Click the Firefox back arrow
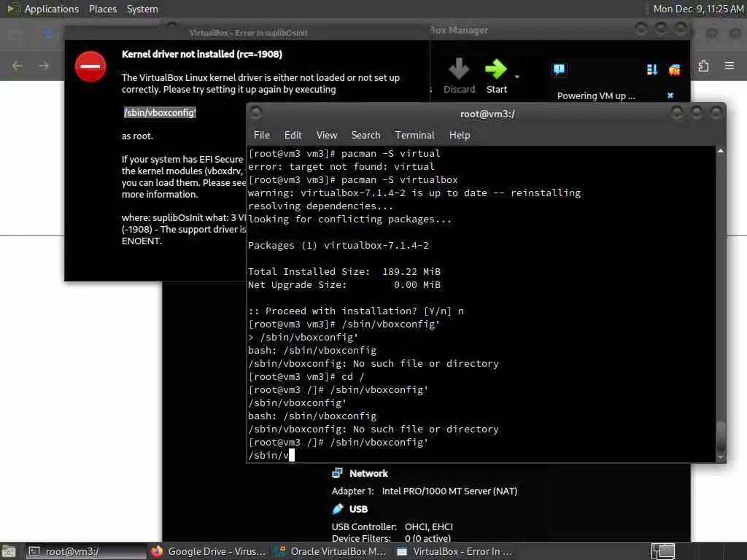Image resolution: width=747 pixels, height=560 pixels. pos(18,66)
